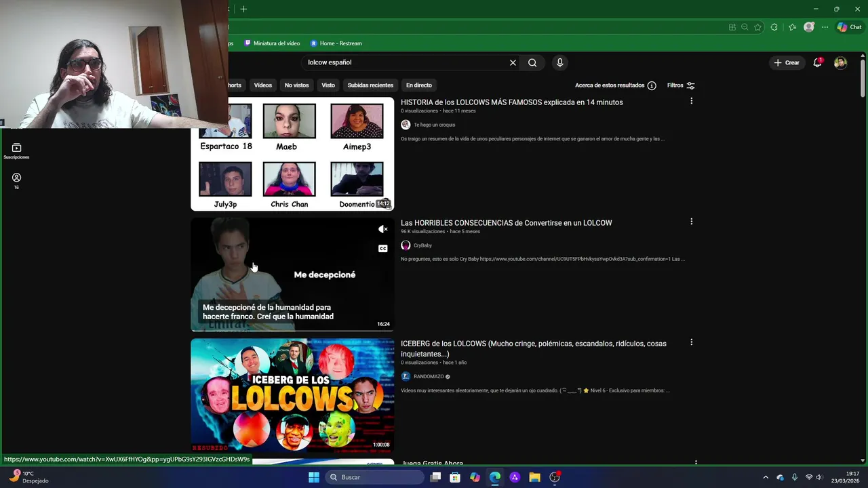The height and width of the screenshot is (488, 868).
Task: Open the thumbnail showing Espartaco 18 and Maeb
Action: tap(292, 154)
